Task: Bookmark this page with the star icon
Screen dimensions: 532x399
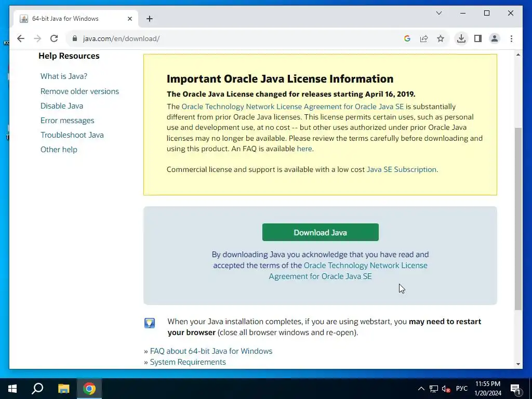Action: tap(441, 38)
